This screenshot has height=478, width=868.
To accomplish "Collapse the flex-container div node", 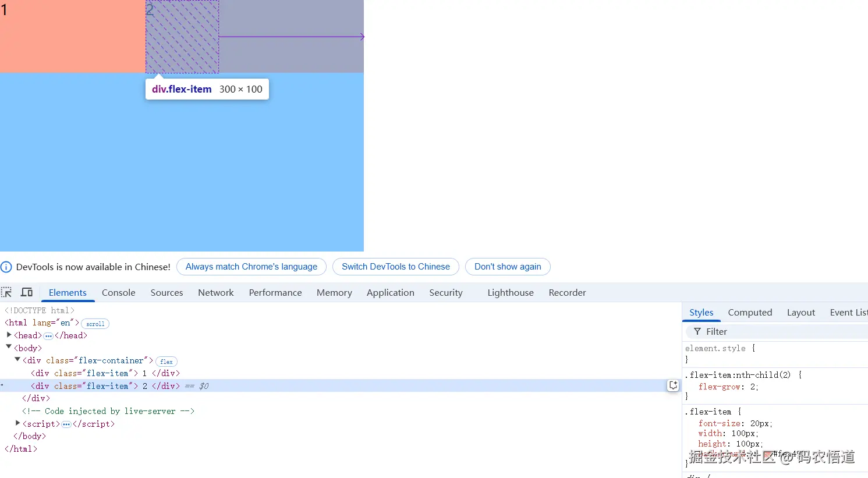I will point(17,360).
